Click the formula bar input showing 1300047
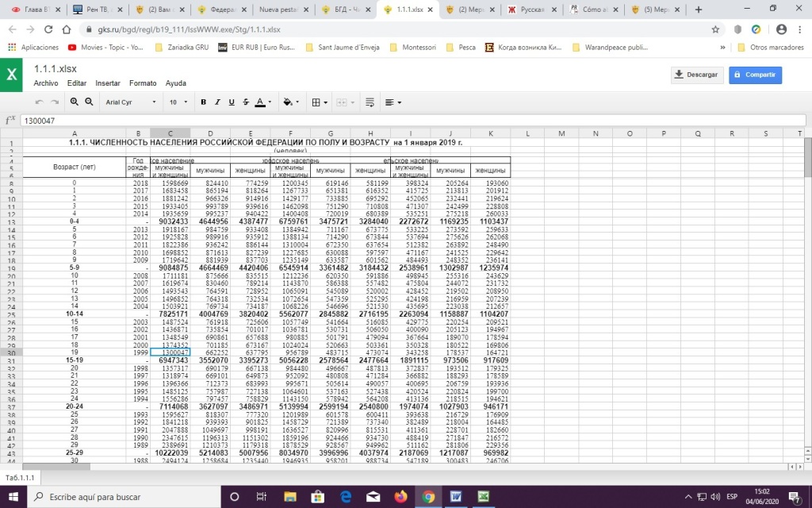This screenshot has width=812, height=508. coord(396,121)
